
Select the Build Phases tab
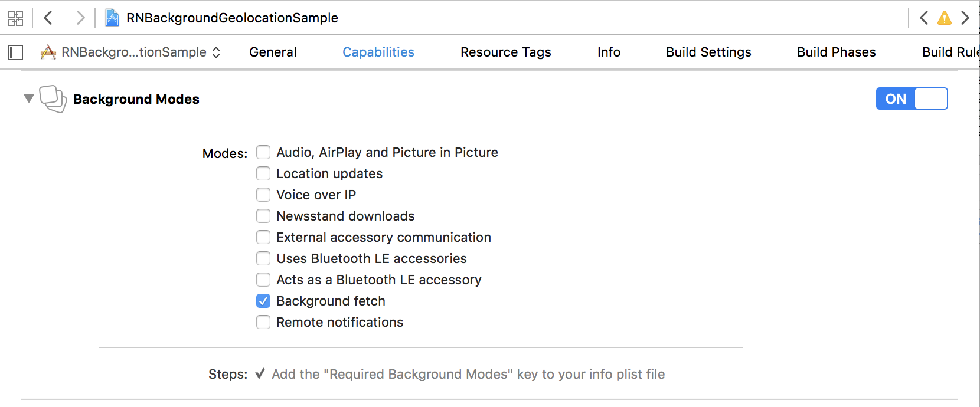[836, 52]
